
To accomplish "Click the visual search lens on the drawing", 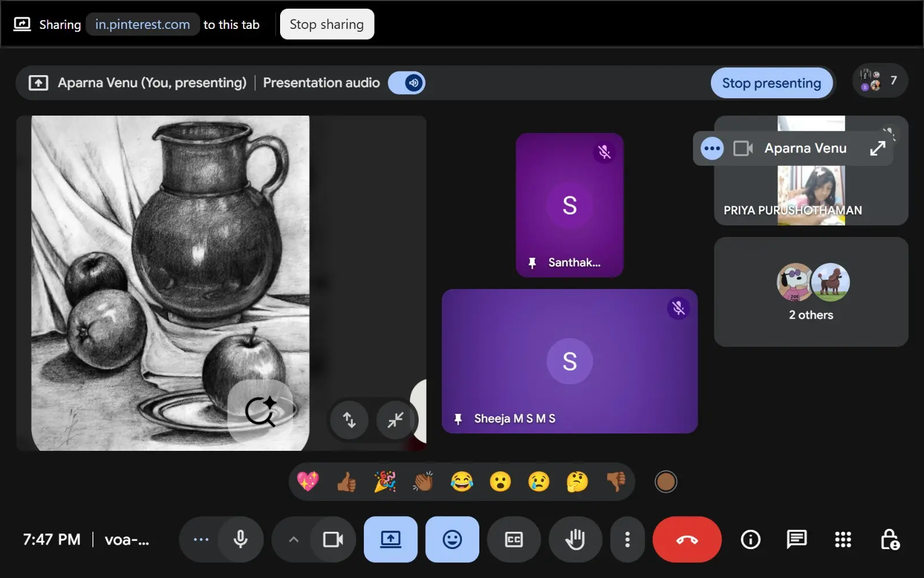I will (x=260, y=412).
